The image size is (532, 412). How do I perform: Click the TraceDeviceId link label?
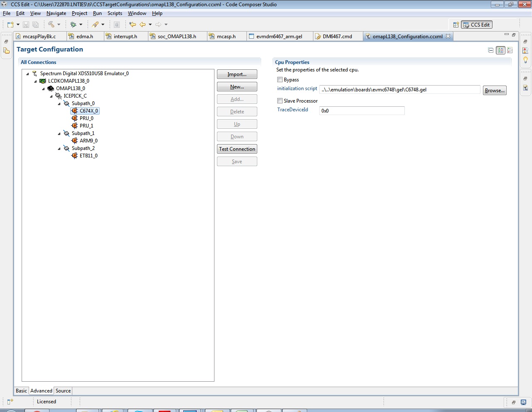[x=293, y=110]
